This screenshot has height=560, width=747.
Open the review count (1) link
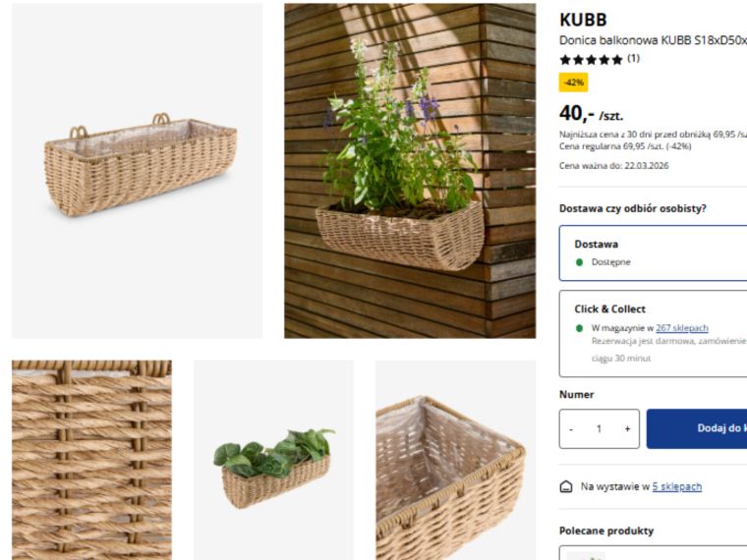633,59
